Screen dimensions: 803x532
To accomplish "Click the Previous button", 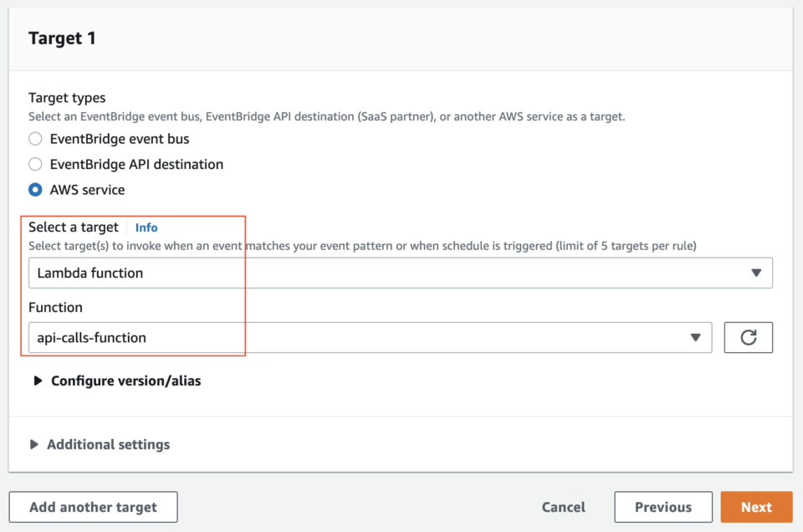I will click(x=662, y=506).
